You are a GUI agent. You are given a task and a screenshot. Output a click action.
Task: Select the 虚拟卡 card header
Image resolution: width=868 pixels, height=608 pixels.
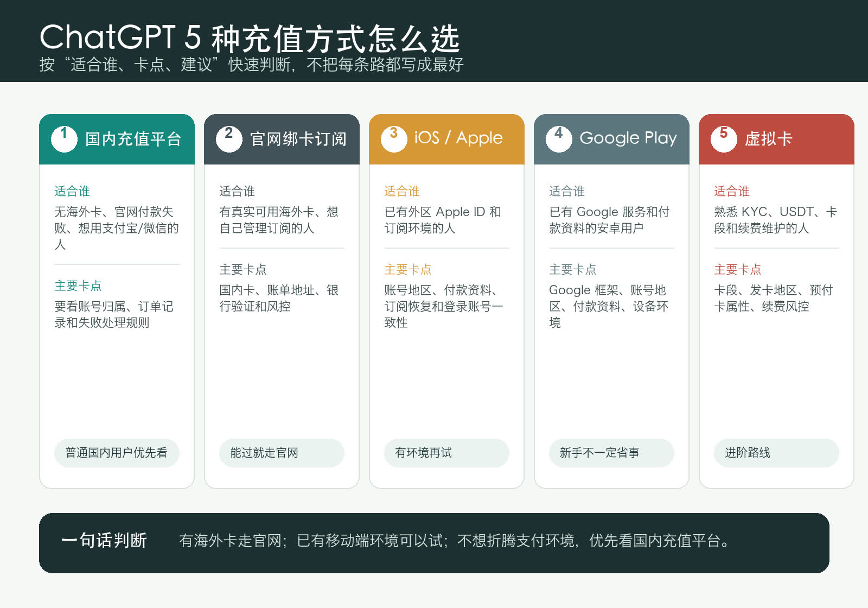776,139
